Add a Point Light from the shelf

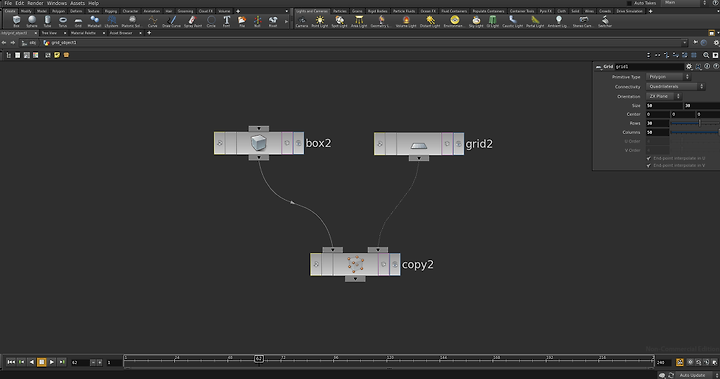[320, 21]
